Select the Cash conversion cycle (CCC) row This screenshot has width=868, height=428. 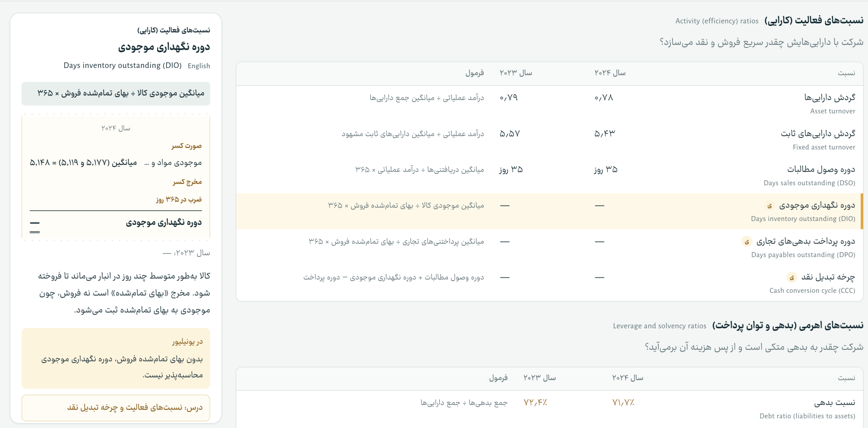549,283
